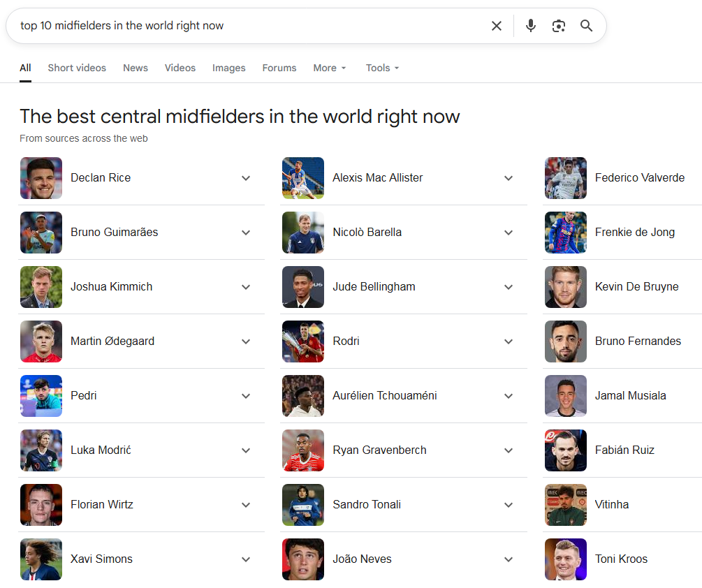Expand Rodri's details chevron
The width and height of the screenshot is (702, 588).
click(x=509, y=341)
